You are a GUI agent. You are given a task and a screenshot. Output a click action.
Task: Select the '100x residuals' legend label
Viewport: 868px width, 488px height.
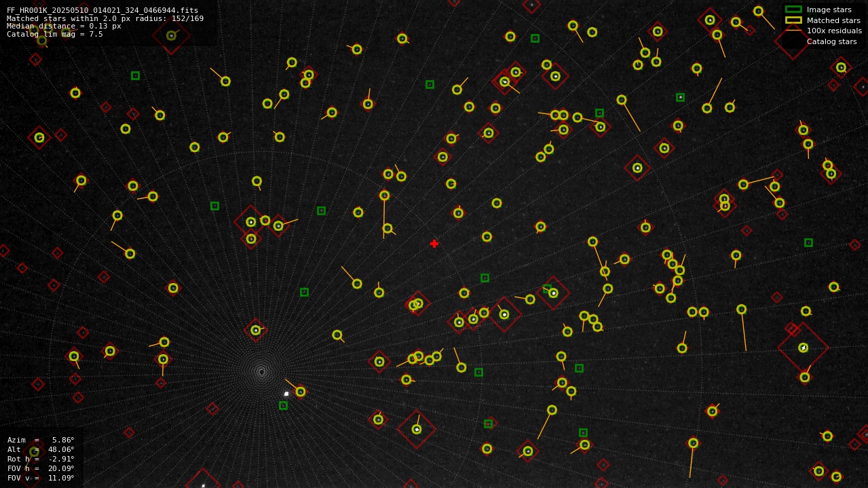tap(834, 31)
